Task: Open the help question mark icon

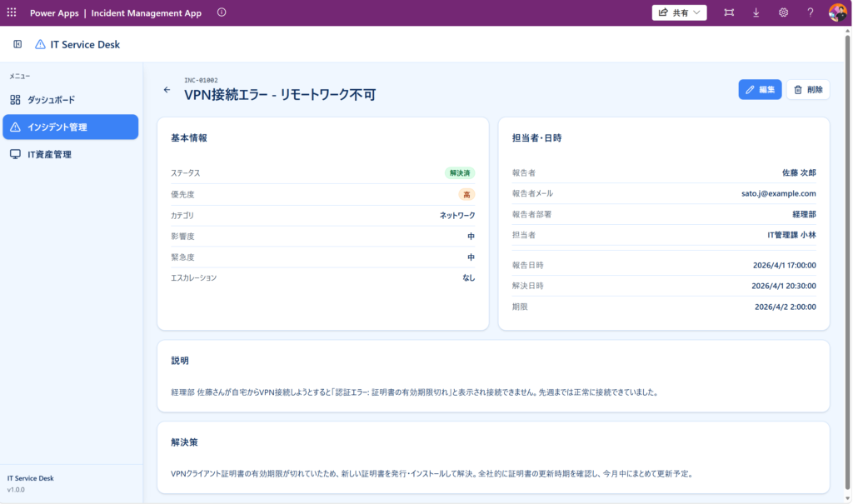Action: coord(810,12)
